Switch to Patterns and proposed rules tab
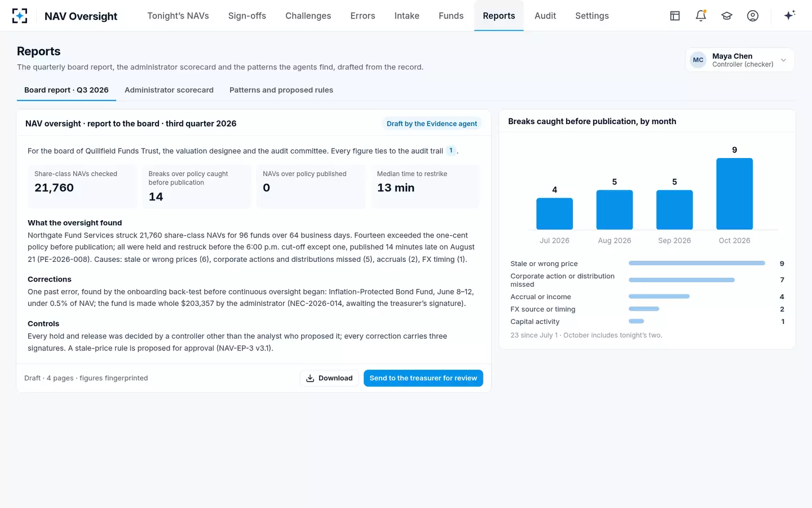The width and height of the screenshot is (812, 508). pos(281,90)
